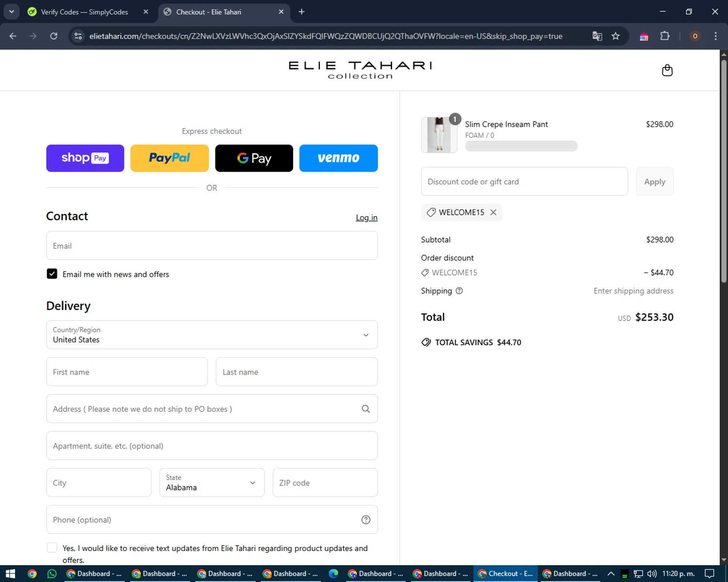
Task: Focus the Last name field
Action: pyautogui.click(x=297, y=372)
